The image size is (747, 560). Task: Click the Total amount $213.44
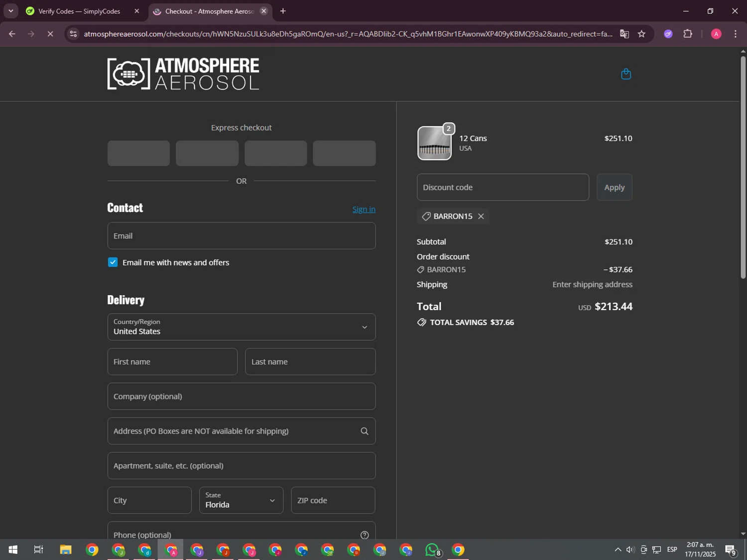tap(614, 307)
